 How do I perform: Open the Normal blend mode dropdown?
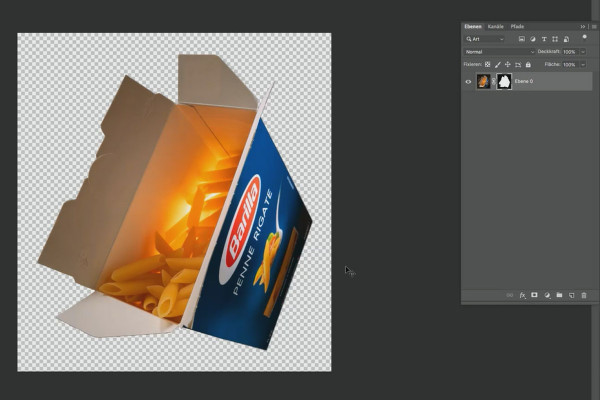[499, 52]
